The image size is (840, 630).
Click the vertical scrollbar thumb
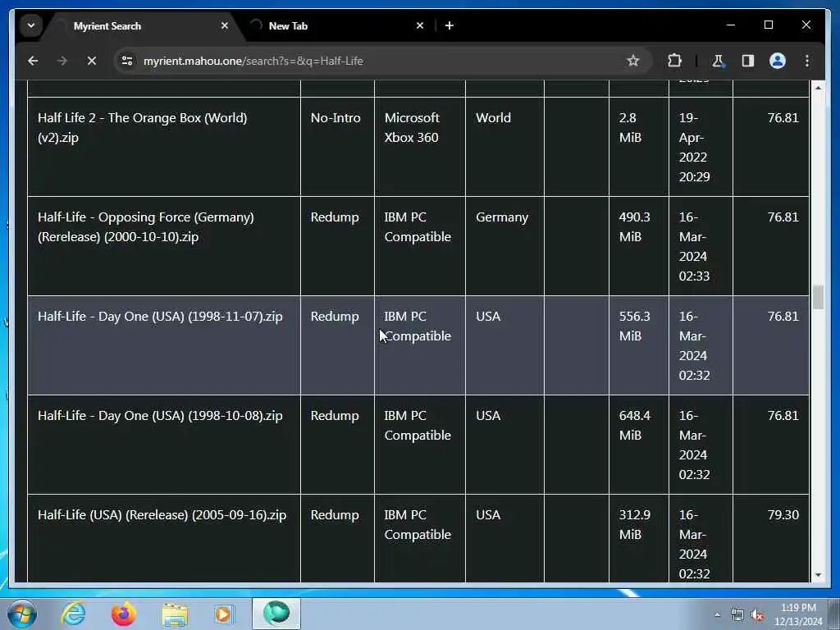click(x=818, y=297)
